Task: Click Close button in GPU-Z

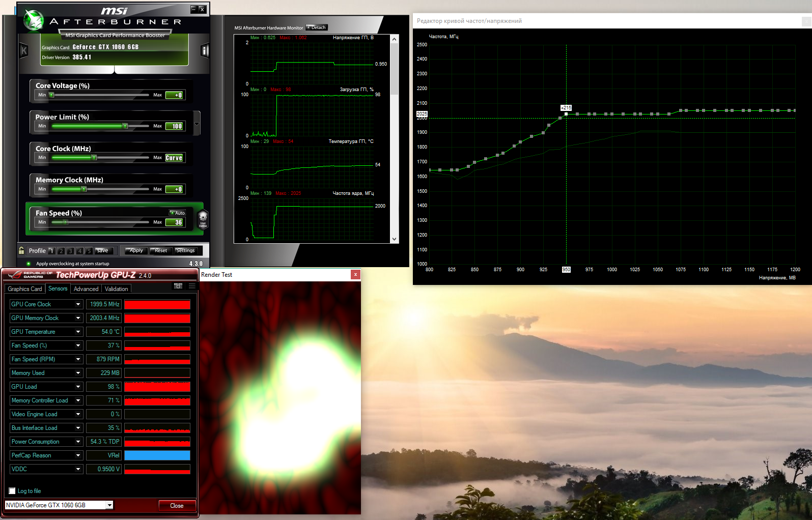Action: (x=177, y=506)
